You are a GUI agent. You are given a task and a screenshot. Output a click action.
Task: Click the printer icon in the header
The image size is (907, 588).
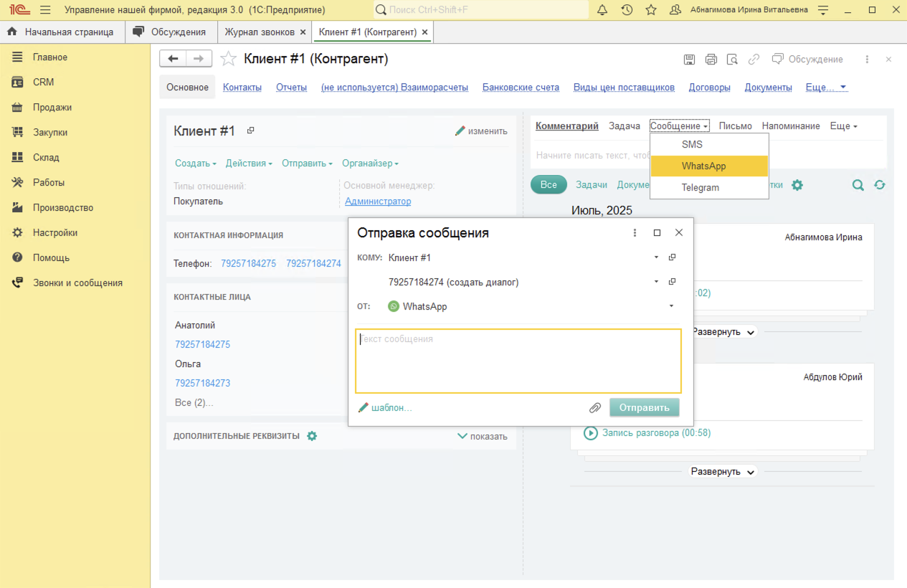[711, 60]
